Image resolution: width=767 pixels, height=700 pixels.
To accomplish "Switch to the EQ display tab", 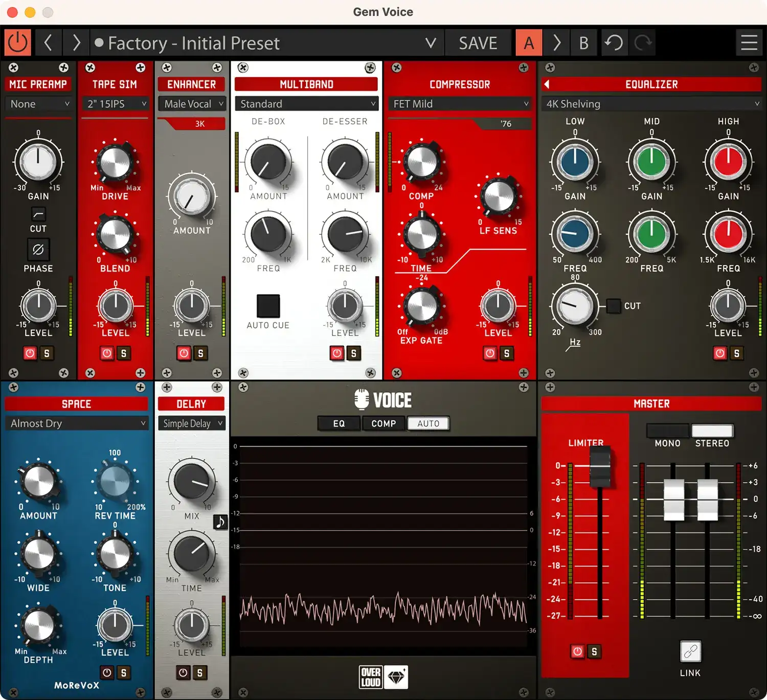I will pos(339,423).
